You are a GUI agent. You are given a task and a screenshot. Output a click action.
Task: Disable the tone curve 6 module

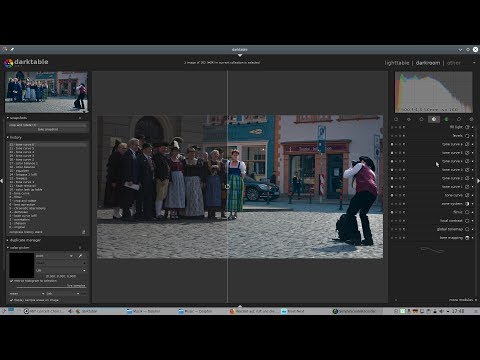pos(392,144)
